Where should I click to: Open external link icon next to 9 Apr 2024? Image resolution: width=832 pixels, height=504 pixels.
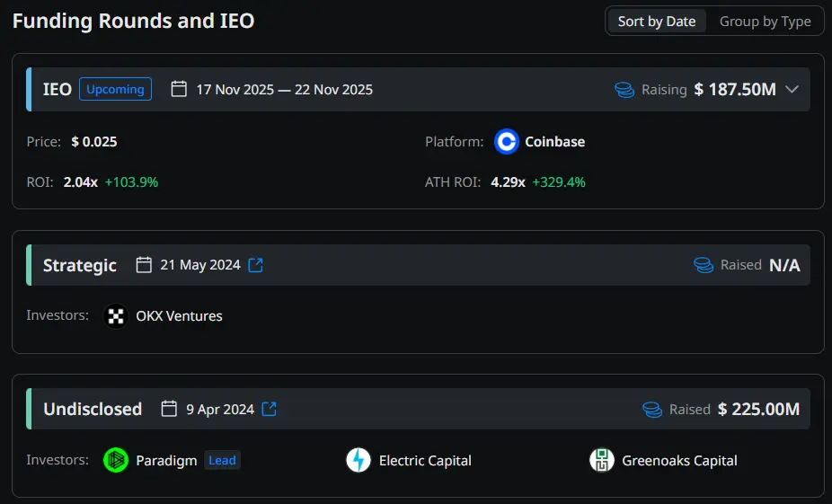point(270,409)
